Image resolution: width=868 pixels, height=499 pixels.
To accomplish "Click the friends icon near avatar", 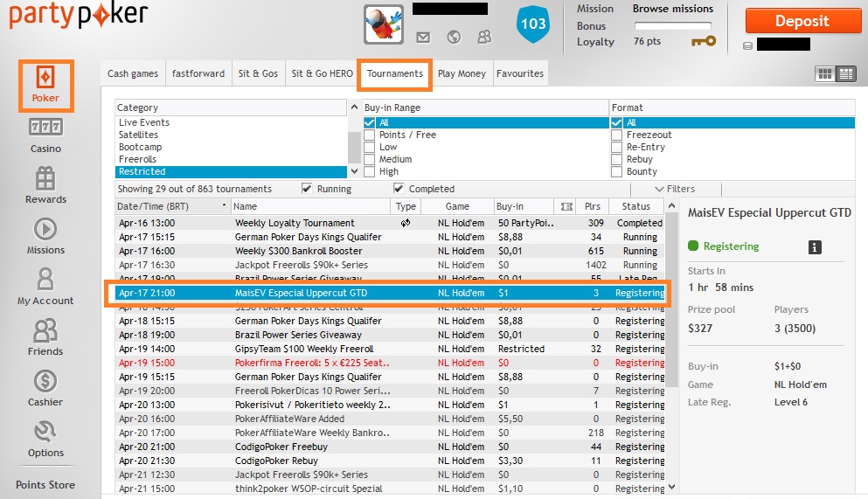I will 484,37.
